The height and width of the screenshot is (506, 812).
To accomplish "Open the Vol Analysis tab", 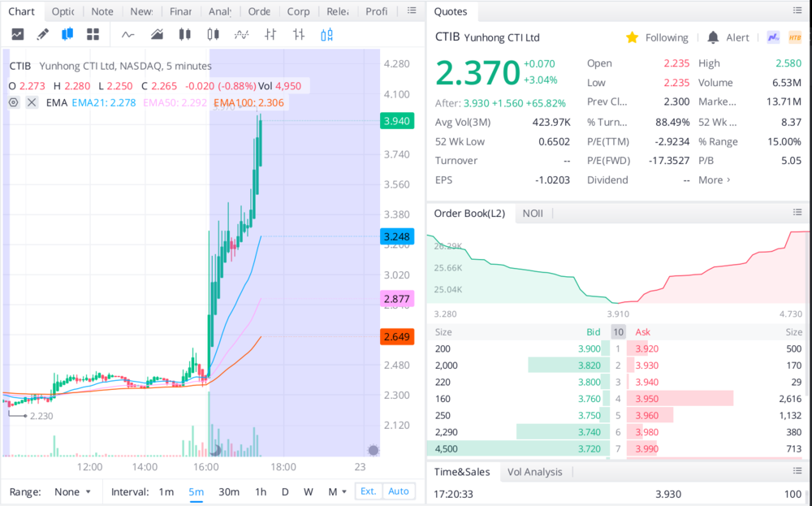I will coord(534,472).
